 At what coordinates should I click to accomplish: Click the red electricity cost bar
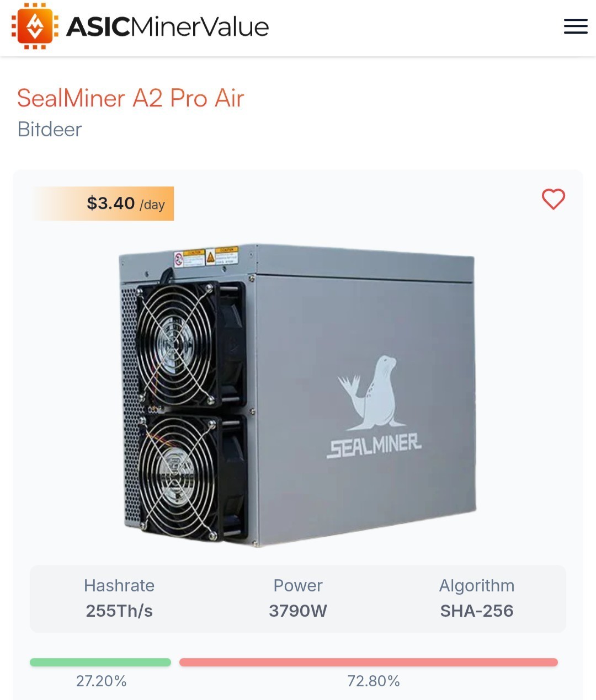tap(369, 662)
